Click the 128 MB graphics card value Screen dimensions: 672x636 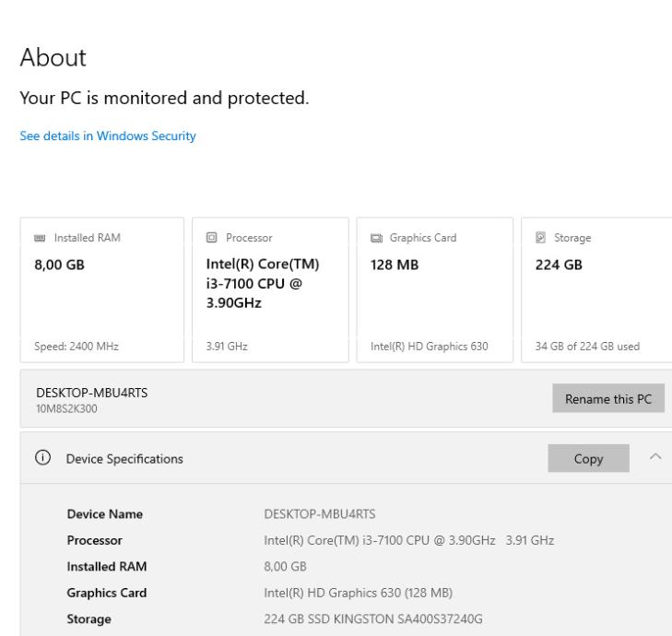pos(383,263)
